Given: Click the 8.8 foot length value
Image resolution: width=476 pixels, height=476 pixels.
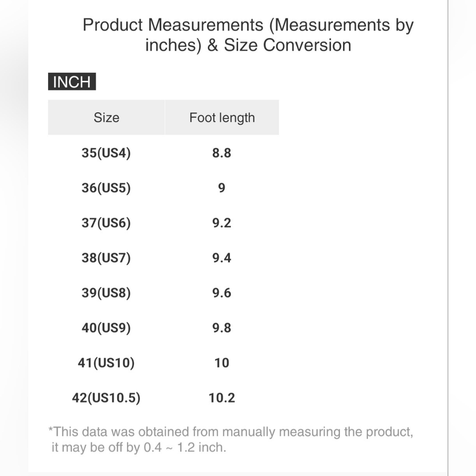Looking at the screenshot, I should click(222, 153).
